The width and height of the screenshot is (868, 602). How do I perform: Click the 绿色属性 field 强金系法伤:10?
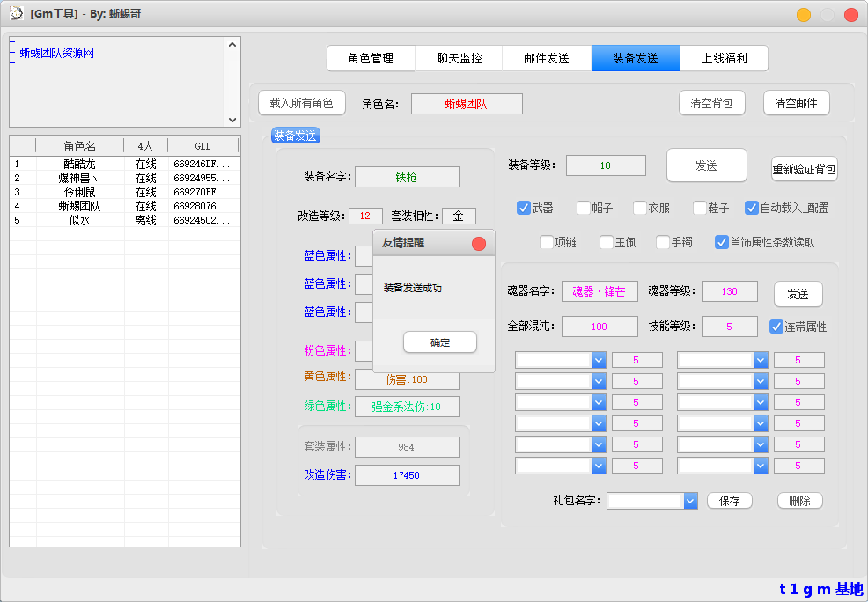(x=407, y=407)
